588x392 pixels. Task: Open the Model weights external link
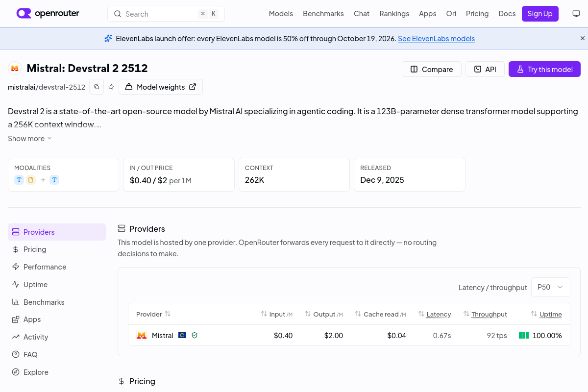[x=161, y=87]
